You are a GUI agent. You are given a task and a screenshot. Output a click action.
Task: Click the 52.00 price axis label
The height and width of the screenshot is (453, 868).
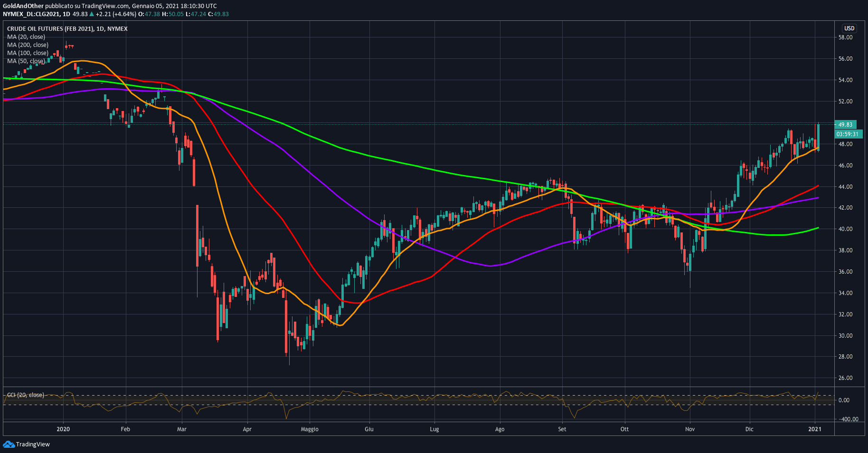click(x=845, y=102)
